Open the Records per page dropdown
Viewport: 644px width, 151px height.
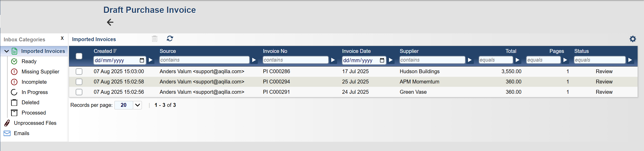(x=138, y=105)
